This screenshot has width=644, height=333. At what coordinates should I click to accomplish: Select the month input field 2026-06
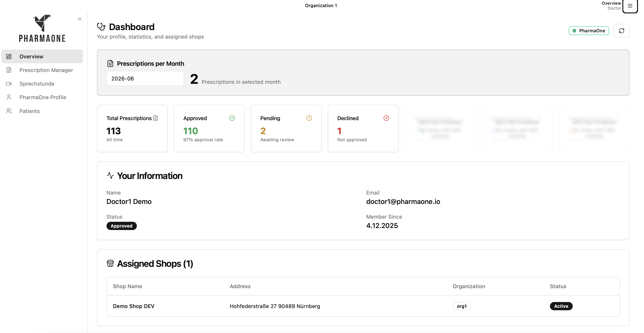coord(145,78)
